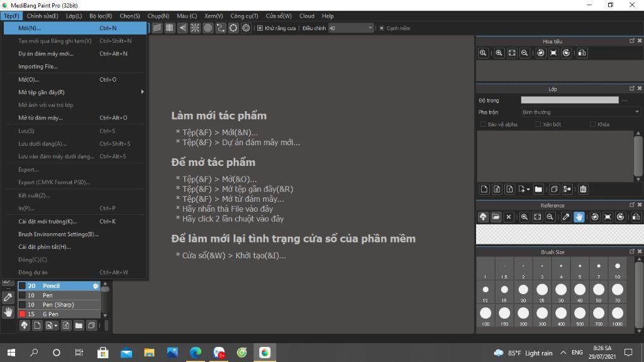
Task: Enable the ellipse snap tool
Action: click(x=233, y=28)
